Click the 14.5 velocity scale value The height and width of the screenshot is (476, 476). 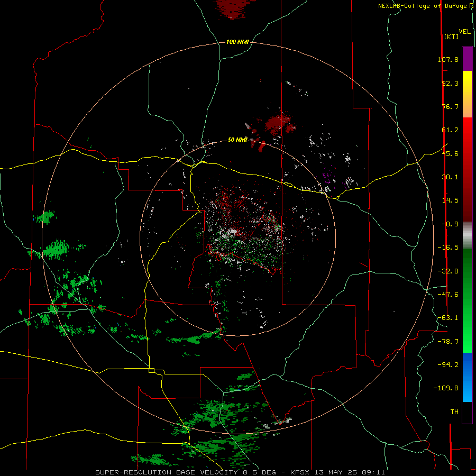coord(450,200)
